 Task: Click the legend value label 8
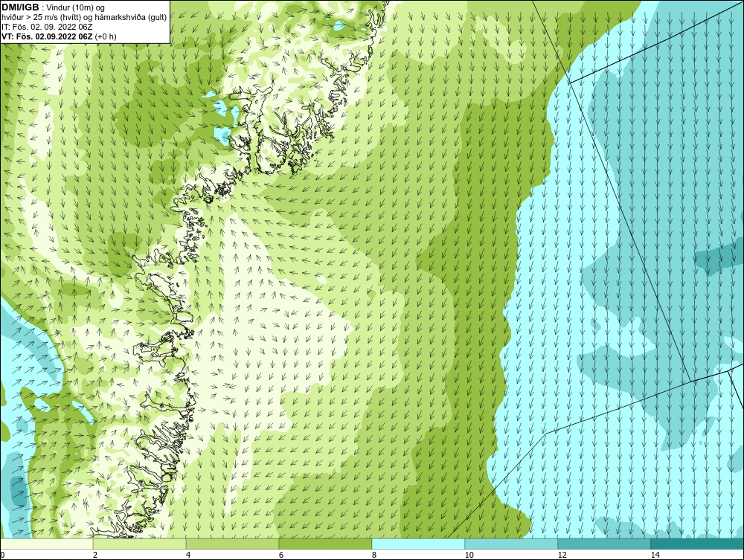coord(374,555)
